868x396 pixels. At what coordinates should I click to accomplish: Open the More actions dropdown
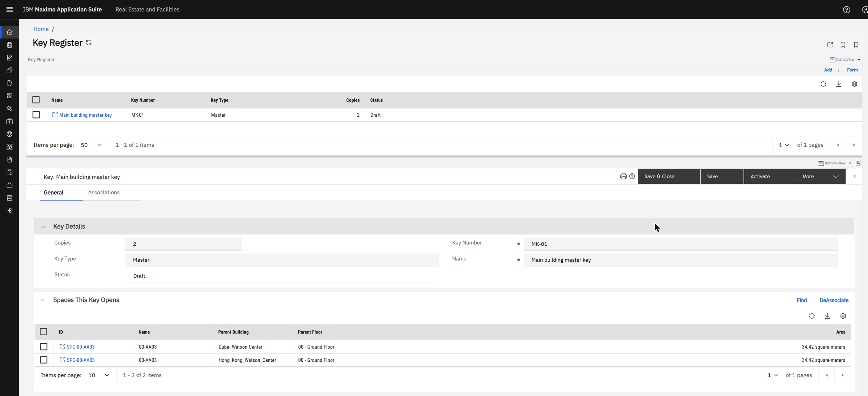(x=821, y=177)
